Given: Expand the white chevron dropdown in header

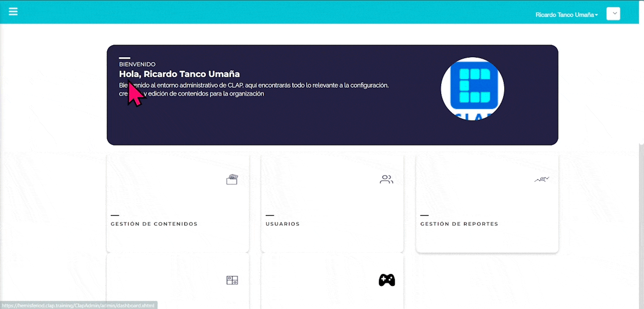Looking at the screenshot, I should coord(613,14).
